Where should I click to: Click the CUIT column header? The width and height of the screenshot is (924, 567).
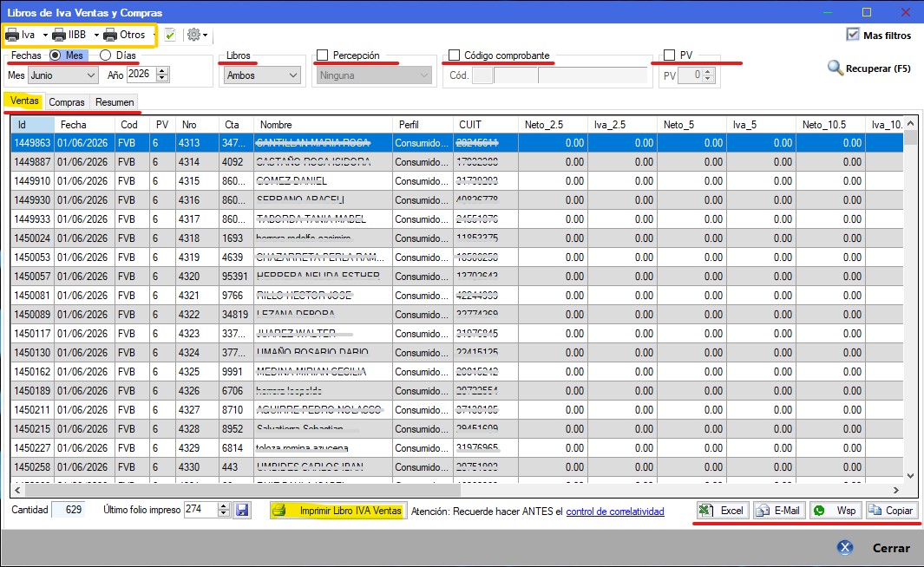[486, 125]
